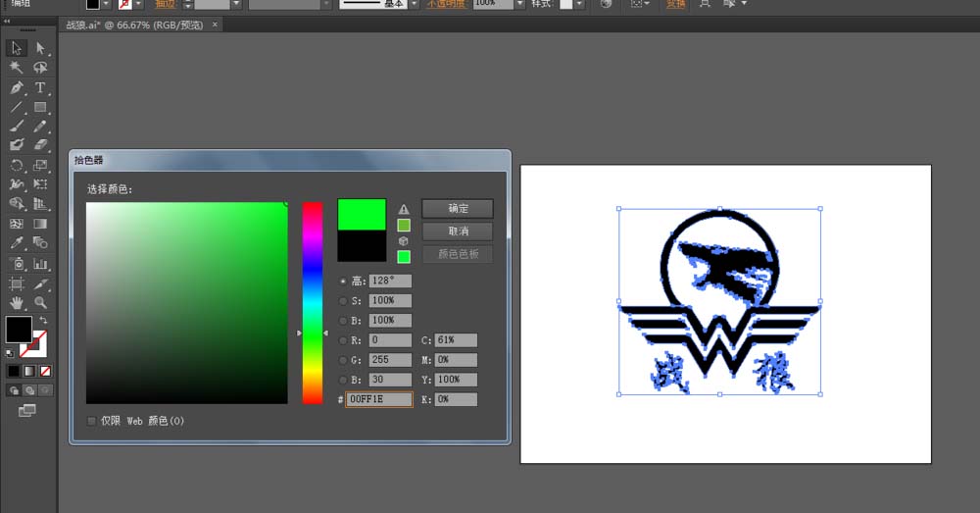980x513 pixels.
Task: Select the Pencil tool
Action: (x=40, y=126)
